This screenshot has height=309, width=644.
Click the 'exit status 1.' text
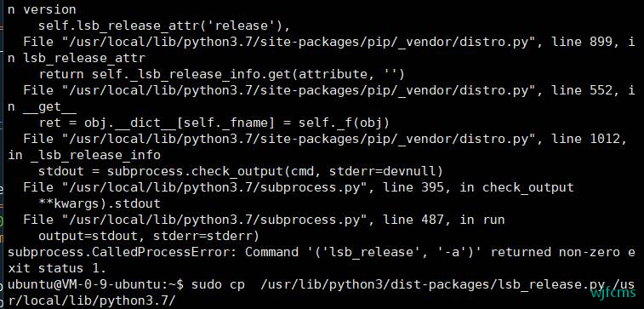[57, 268]
